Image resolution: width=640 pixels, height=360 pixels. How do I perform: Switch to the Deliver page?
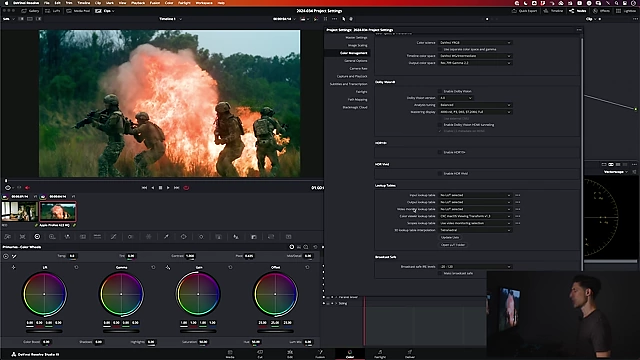click(410, 354)
